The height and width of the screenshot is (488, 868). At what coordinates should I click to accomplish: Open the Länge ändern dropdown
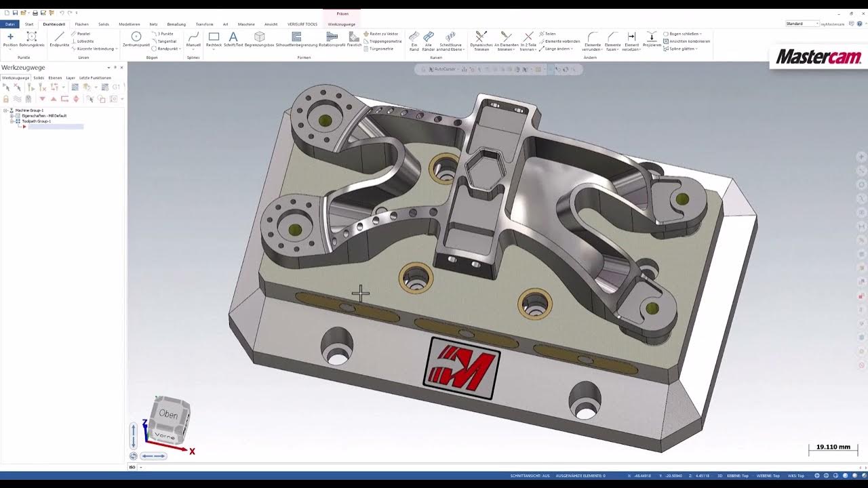click(572, 49)
